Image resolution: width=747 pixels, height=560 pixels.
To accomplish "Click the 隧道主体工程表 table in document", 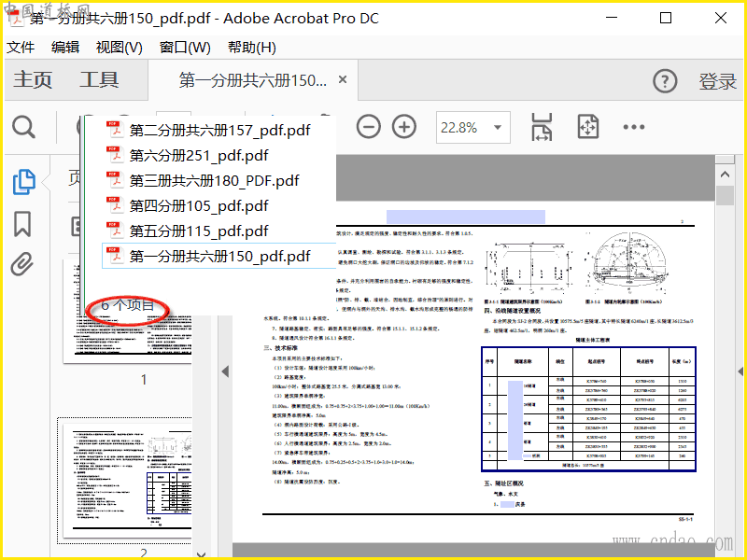I will [589, 409].
